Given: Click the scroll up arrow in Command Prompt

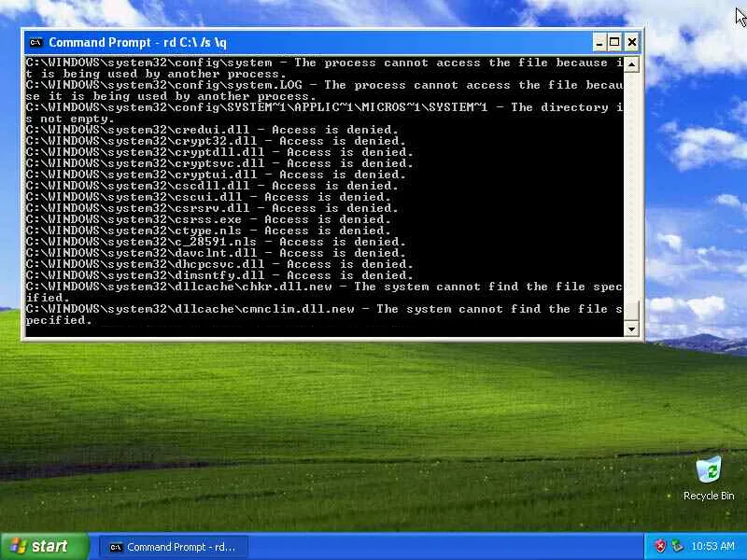Looking at the screenshot, I should click(631, 63).
